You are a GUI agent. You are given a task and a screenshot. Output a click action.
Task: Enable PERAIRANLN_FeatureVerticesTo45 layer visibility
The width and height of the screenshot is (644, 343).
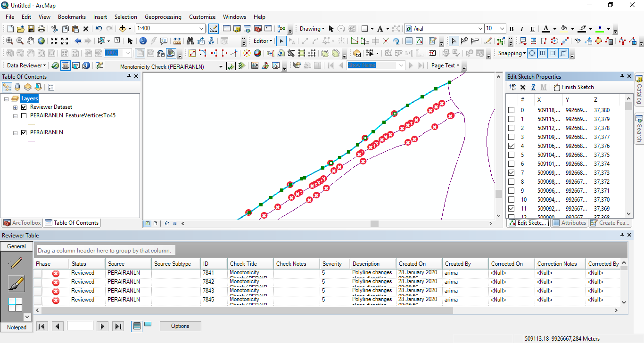[x=24, y=115]
